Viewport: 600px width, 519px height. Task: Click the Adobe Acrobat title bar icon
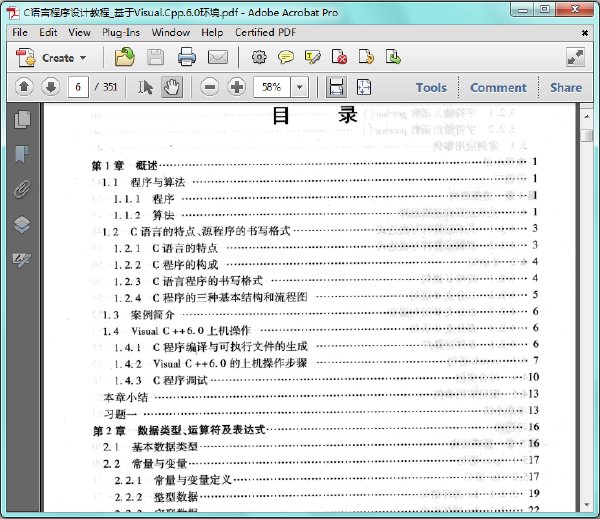click(13, 13)
